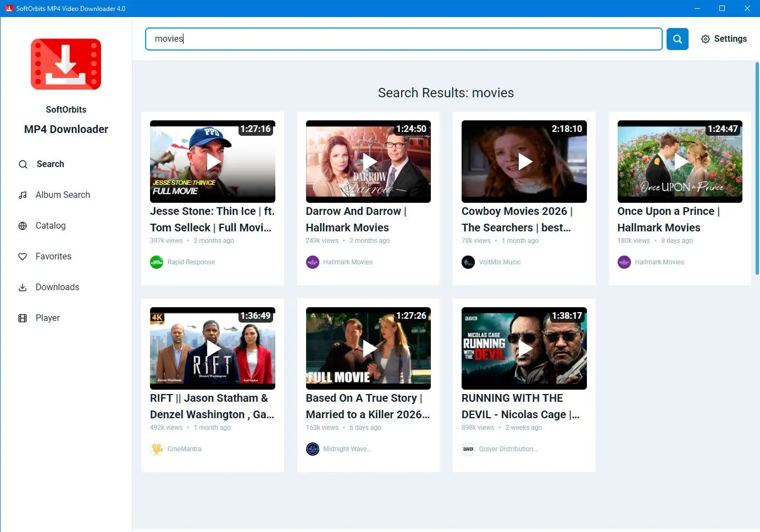Show the Downloads list

[x=57, y=287]
